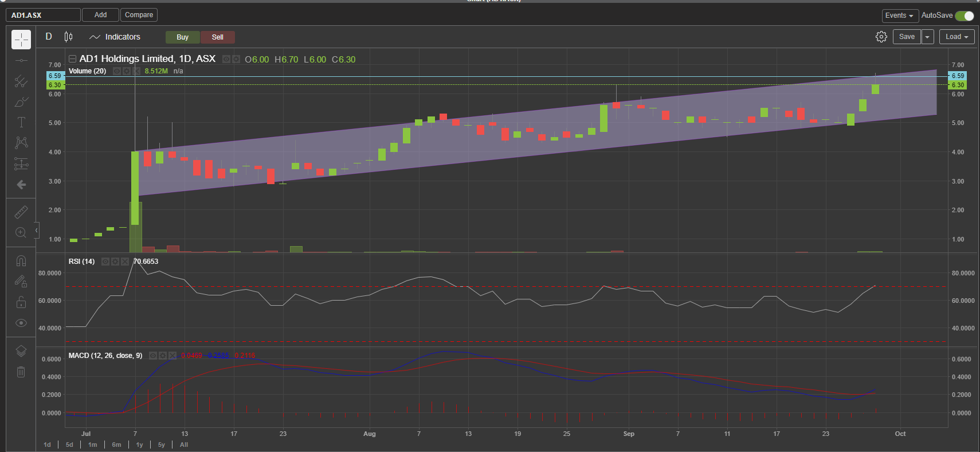980x452 pixels.
Task: Select the All time range
Action: (x=184, y=445)
